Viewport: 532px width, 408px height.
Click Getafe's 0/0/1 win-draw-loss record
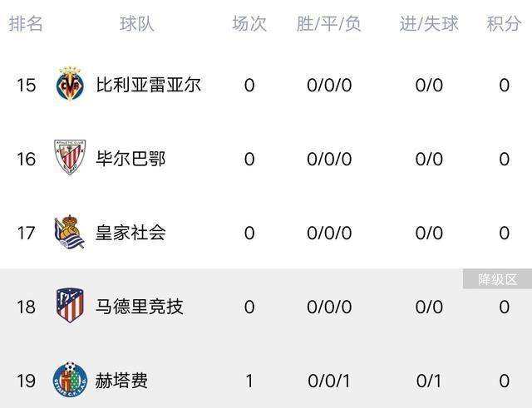(x=329, y=381)
